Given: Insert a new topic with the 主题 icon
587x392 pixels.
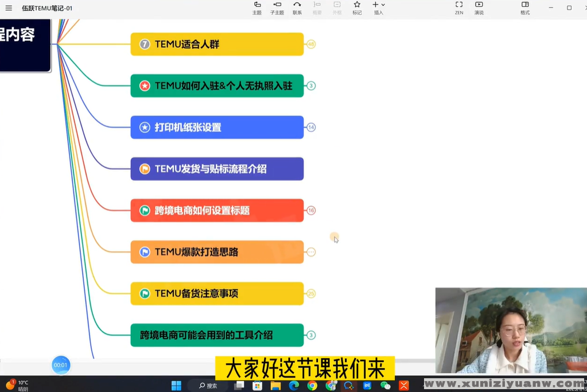Looking at the screenshot, I should click(x=256, y=8).
